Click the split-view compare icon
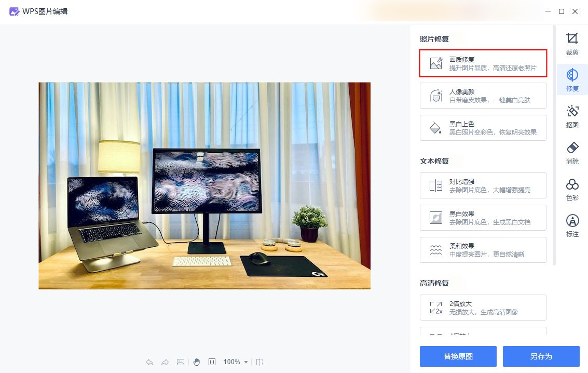The height and width of the screenshot is (373, 588). click(x=259, y=362)
